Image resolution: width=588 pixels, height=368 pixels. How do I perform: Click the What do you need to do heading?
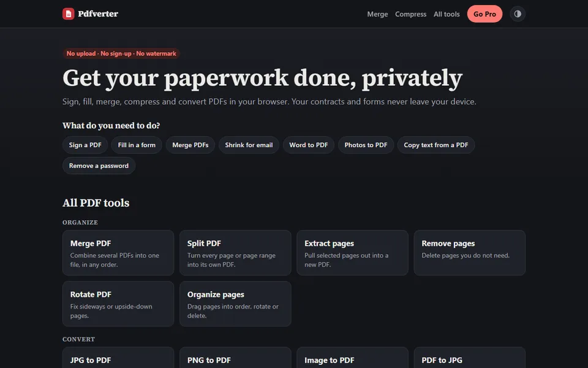(x=111, y=125)
